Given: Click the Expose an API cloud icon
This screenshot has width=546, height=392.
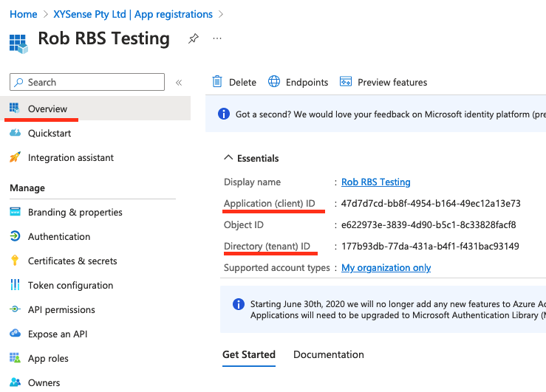Looking at the screenshot, I should pyautogui.click(x=15, y=333).
